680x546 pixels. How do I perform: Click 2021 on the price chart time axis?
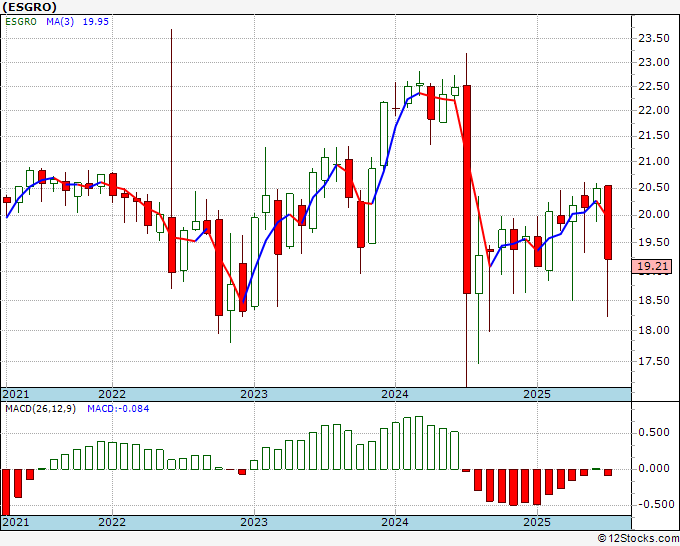coord(16,394)
